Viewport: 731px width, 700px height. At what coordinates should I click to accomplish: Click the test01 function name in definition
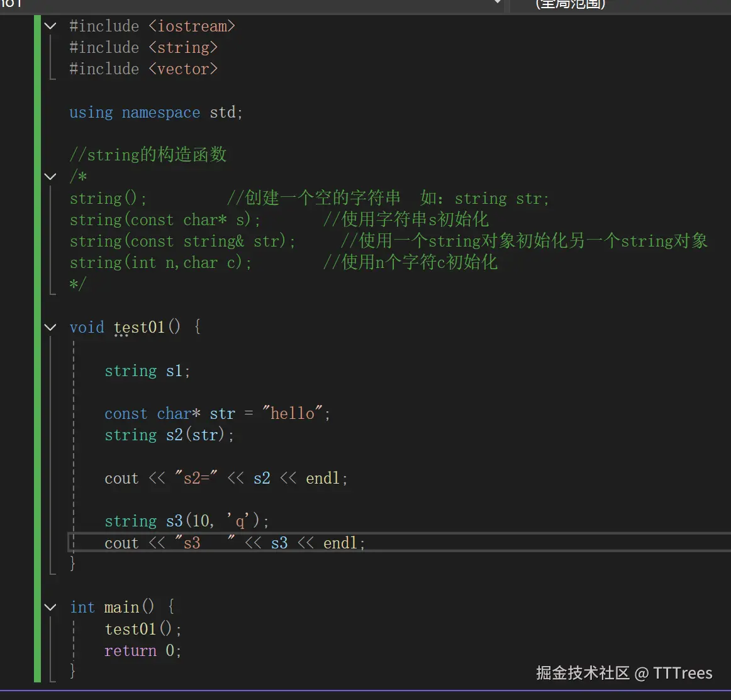pyautogui.click(x=140, y=327)
